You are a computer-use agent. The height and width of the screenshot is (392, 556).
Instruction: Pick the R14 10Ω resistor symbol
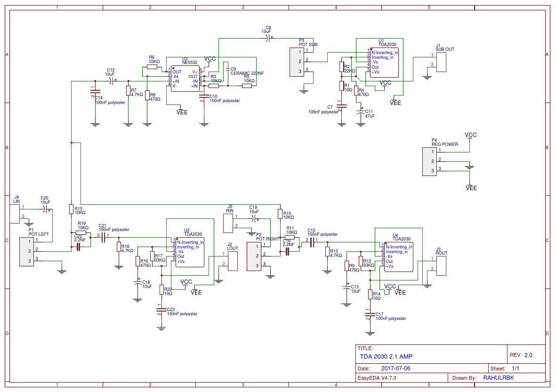point(370,294)
